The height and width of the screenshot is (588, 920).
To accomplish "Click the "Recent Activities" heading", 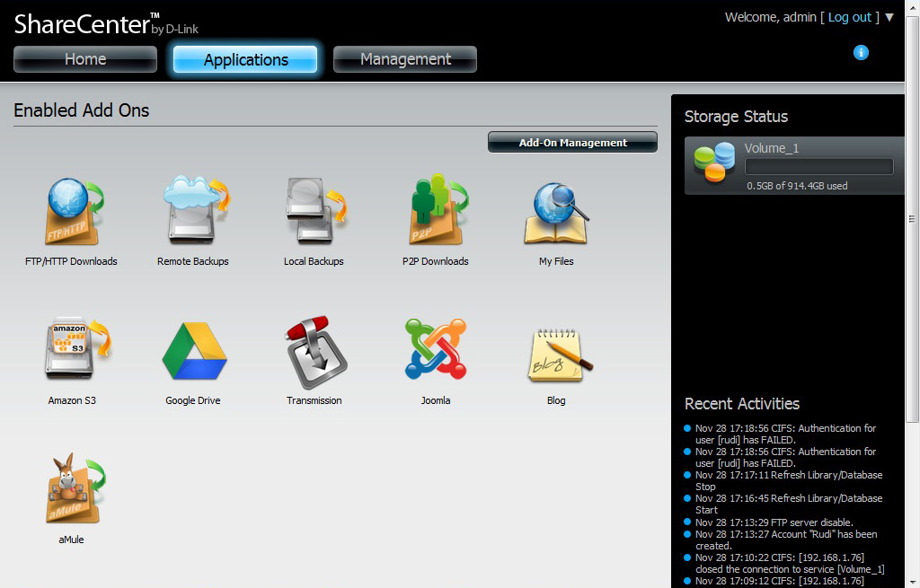I will click(741, 404).
